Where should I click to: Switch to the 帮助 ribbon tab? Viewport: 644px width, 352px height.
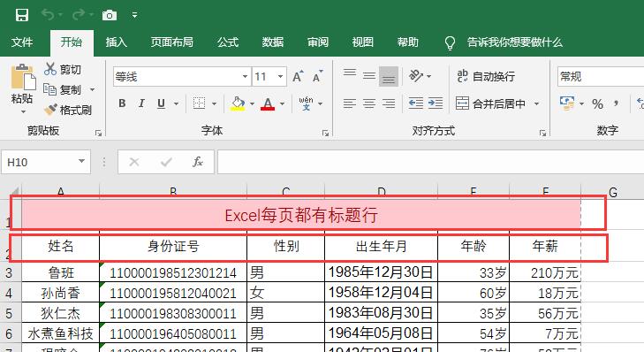point(408,42)
